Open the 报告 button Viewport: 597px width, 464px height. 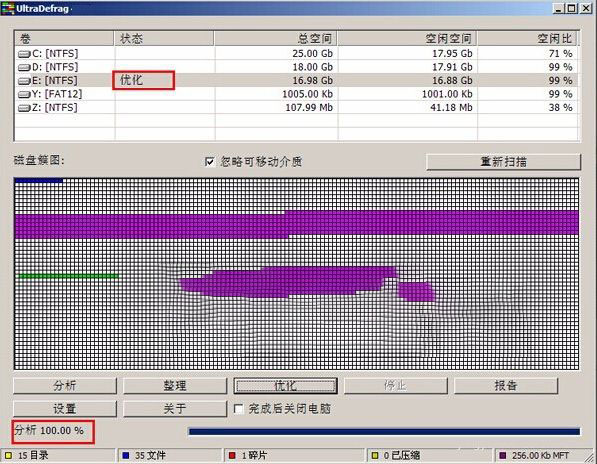[506, 386]
